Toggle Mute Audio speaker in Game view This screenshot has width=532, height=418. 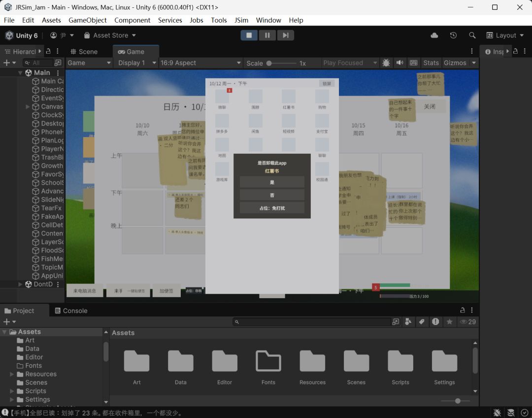[399, 63]
